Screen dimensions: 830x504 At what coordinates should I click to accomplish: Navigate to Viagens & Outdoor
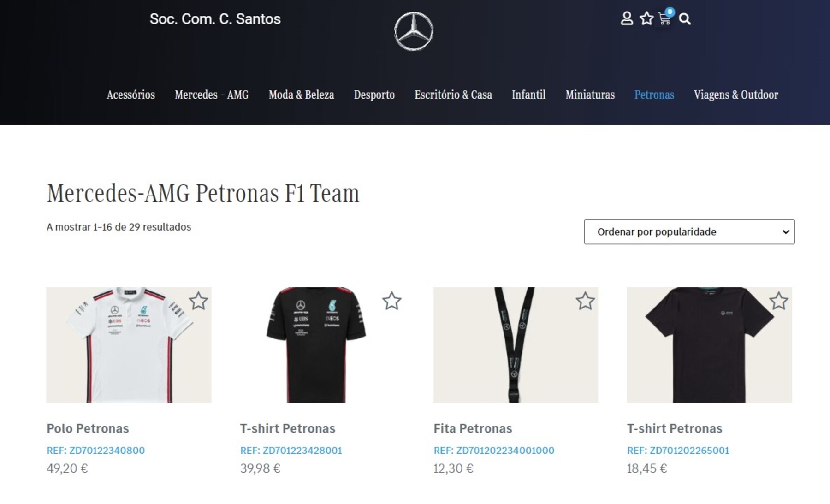(735, 95)
